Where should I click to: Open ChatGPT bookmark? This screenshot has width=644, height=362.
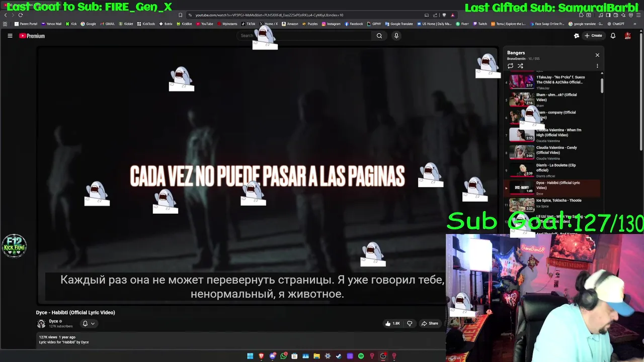click(615, 24)
